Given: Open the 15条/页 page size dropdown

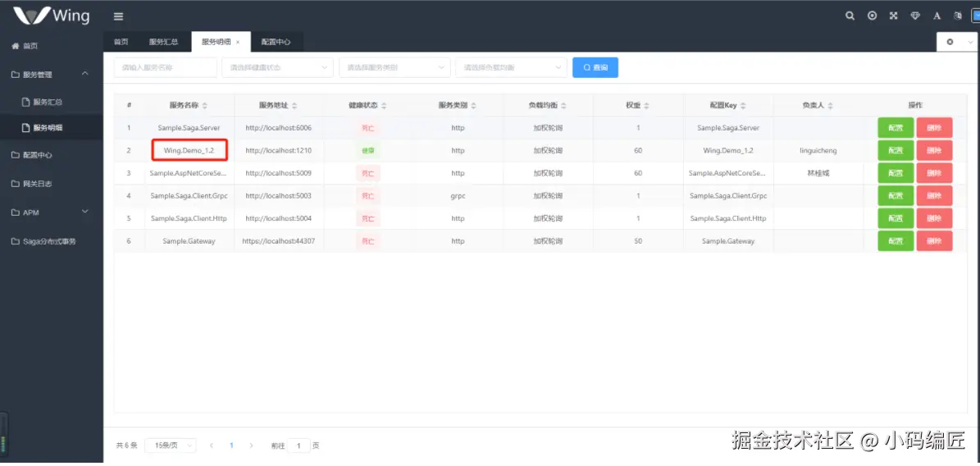Looking at the screenshot, I should coord(170,445).
